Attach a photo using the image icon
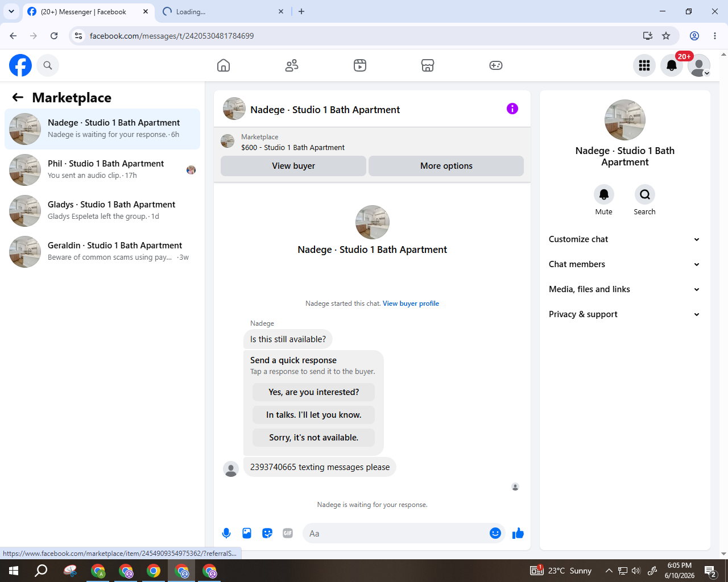This screenshot has width=728, height=582. click(247, 533)
